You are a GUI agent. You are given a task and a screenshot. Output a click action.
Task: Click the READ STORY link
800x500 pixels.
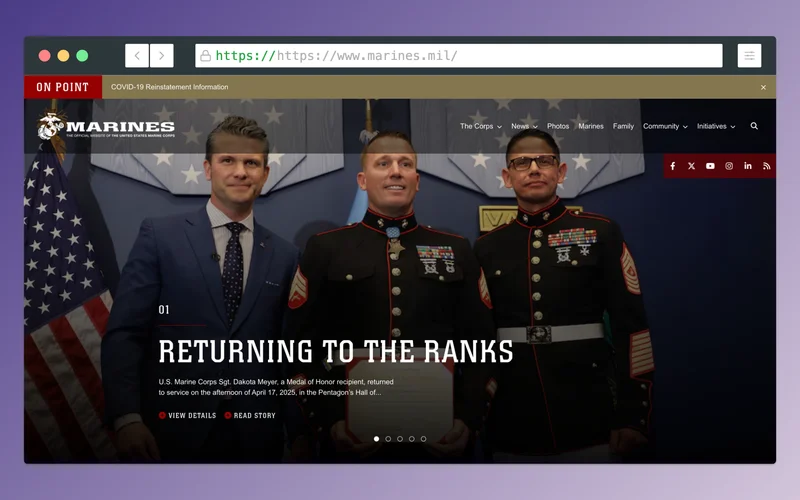coord(250,415)
